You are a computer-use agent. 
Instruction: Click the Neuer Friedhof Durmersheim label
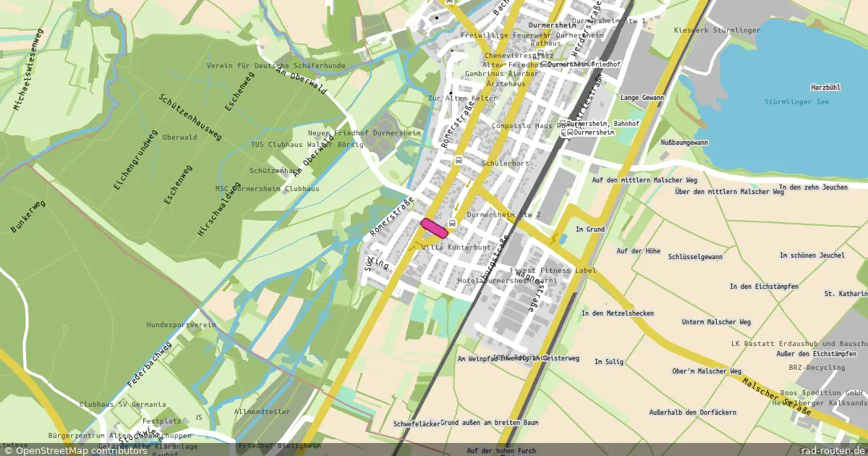pos(365,134)
